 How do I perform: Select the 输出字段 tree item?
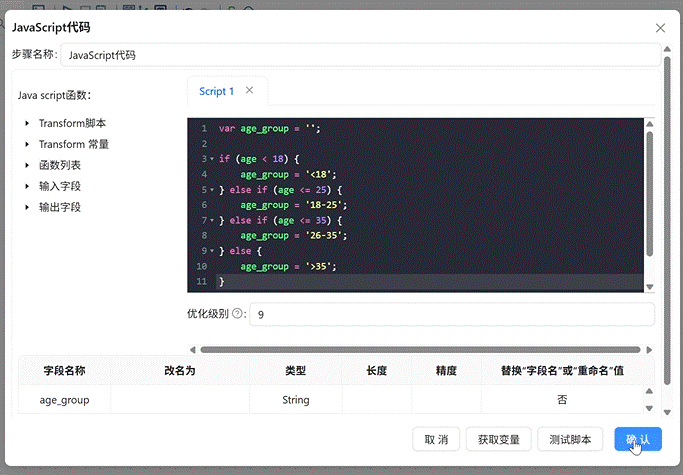[60, 207]
